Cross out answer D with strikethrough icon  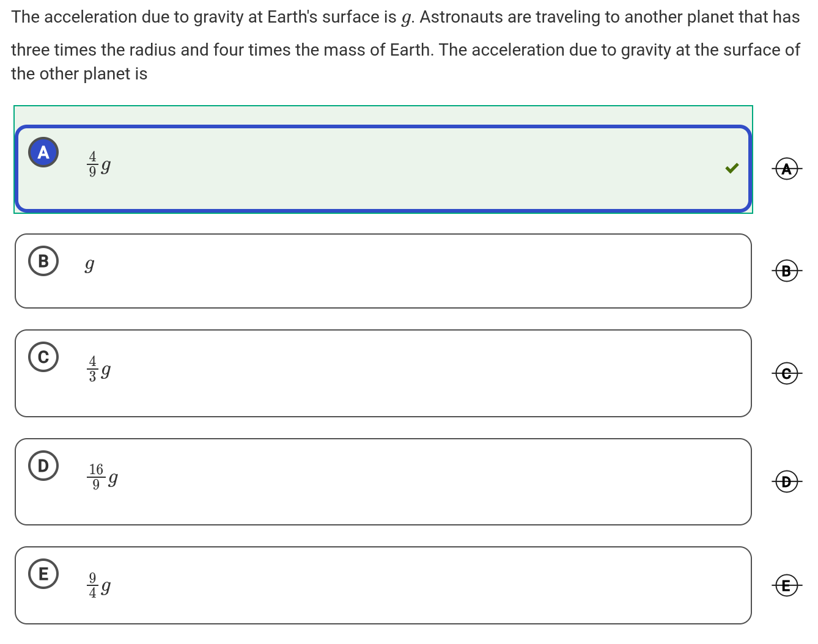[786, 481]
